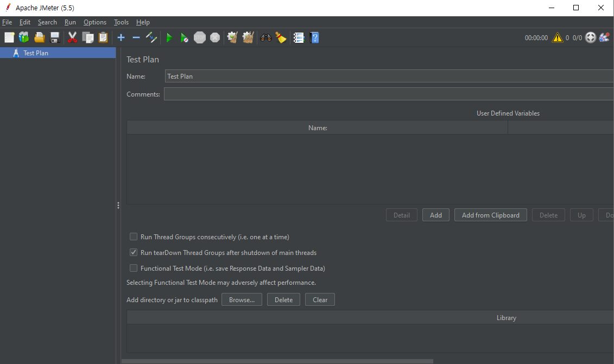Click the Shutdown test icon
614x364 pixels.
click(215, 37)
